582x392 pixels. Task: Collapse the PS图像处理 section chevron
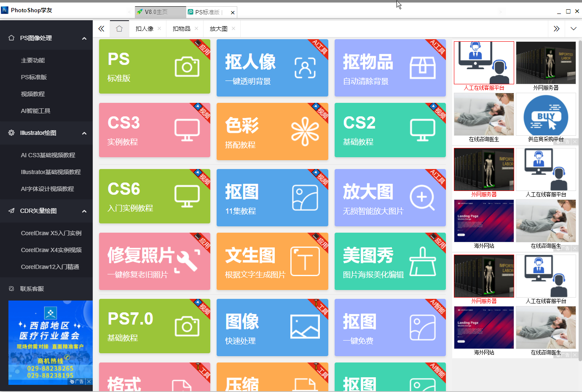84,38
